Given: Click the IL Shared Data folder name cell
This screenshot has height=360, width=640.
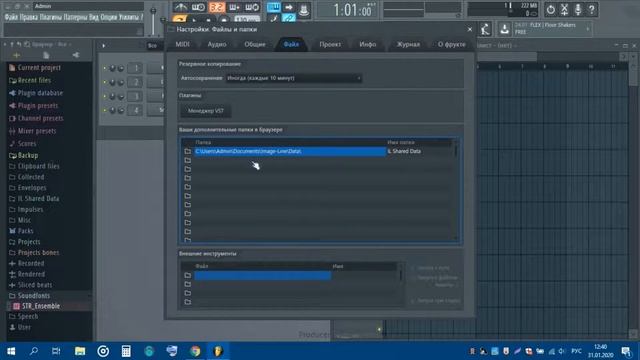Looking at the screenshot, I should 420,151.
